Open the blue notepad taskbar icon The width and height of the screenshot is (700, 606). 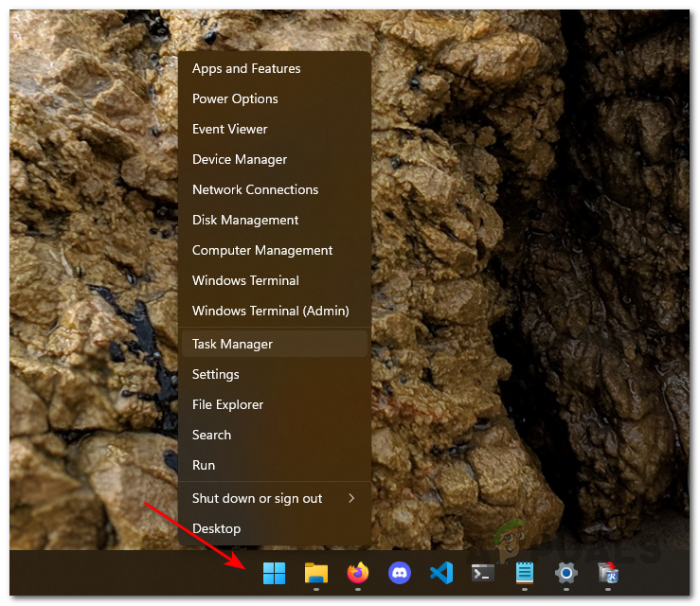coord(524,573)
